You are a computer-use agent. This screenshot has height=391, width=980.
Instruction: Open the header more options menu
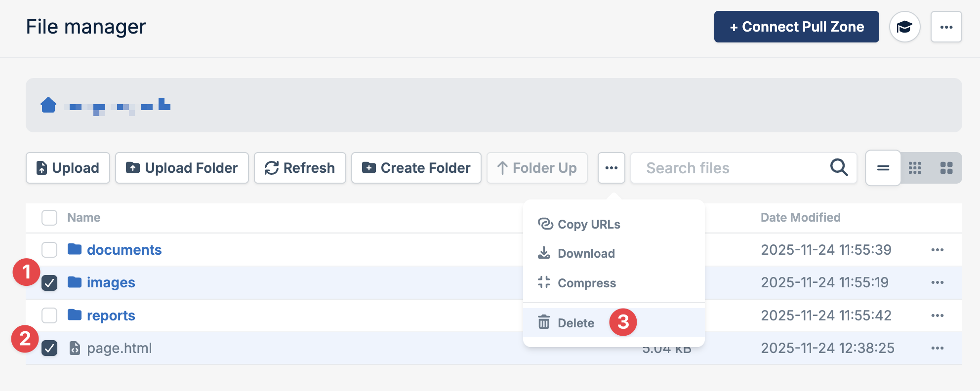(946, 27)
